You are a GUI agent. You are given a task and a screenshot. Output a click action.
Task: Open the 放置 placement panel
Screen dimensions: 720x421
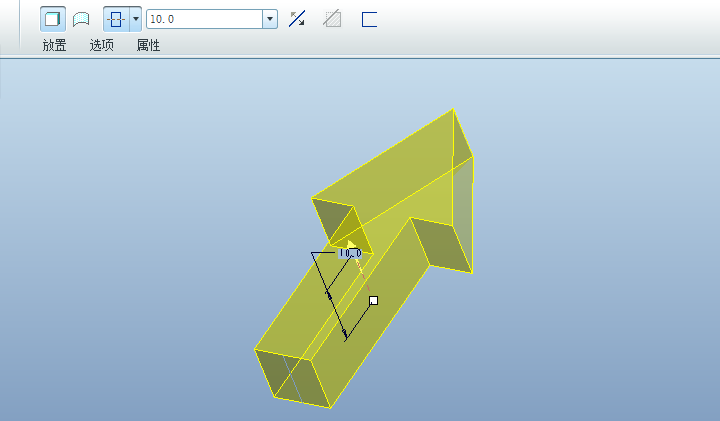click(x=54, y=45)
